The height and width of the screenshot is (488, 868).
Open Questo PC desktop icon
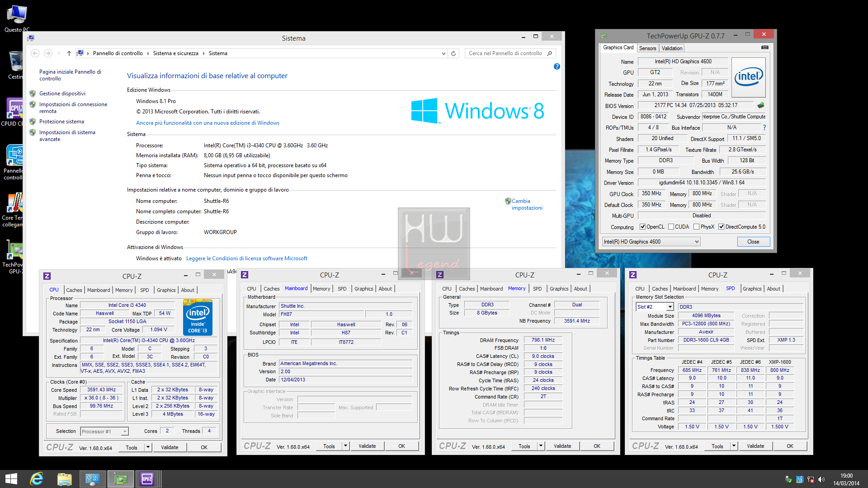click(17, 18)
